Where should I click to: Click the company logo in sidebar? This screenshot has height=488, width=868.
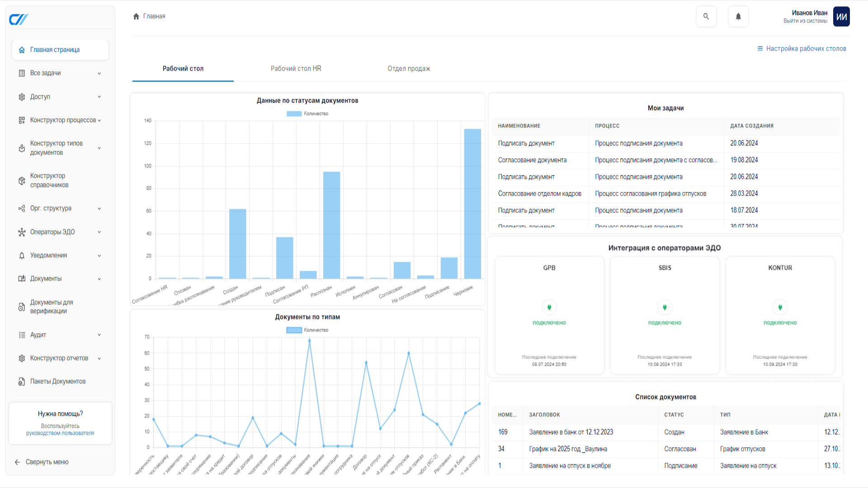coord(19,19)
